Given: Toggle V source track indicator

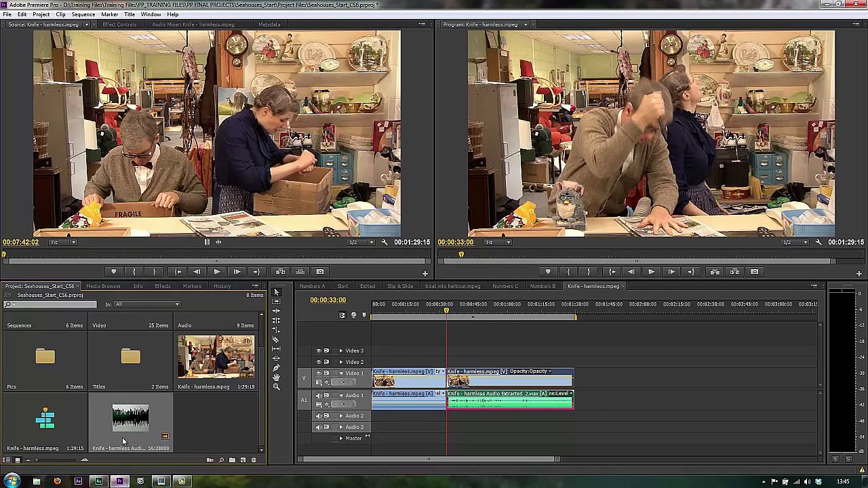Looking at the screenshot, I should coord(304,378).
